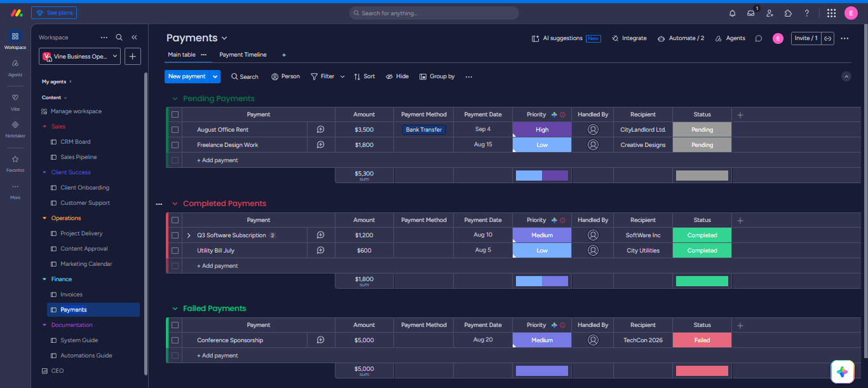The height and width of the screenshot is (388, 868).
Task: Copy board link icon next to Invite
Action: tap(828, 38)
